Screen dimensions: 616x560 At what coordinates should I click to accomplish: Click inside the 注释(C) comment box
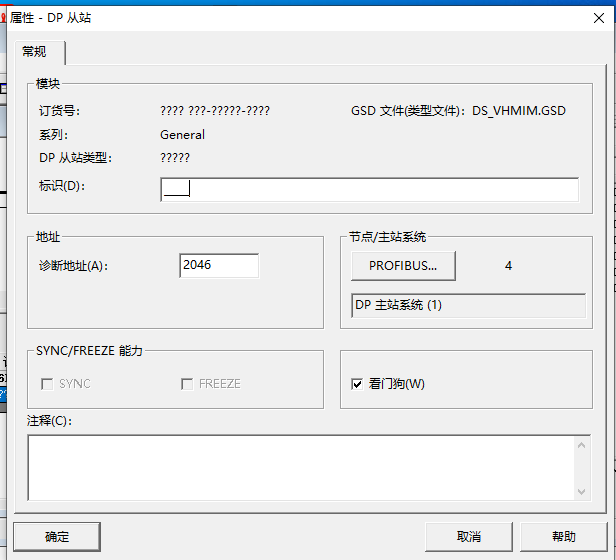[300, 466]
